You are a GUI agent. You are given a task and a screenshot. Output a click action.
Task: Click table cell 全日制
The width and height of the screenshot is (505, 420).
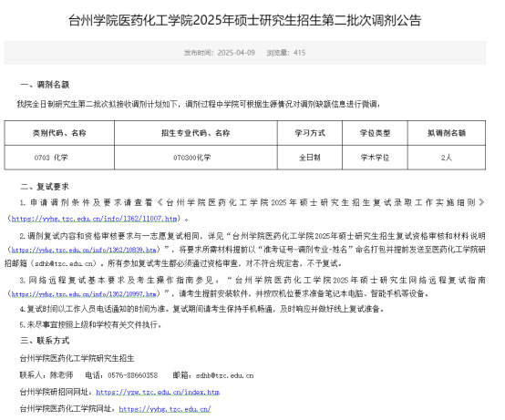pos(310,158)
